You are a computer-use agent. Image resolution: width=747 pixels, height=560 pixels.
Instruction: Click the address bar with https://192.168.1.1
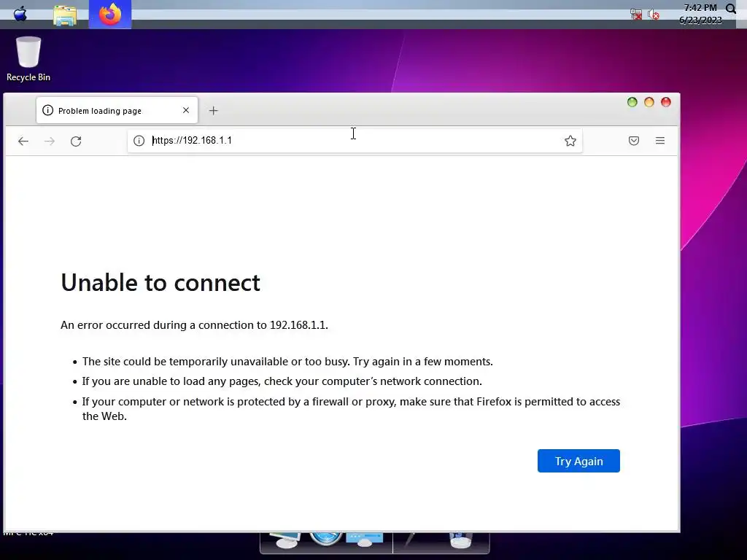(355, 141)
